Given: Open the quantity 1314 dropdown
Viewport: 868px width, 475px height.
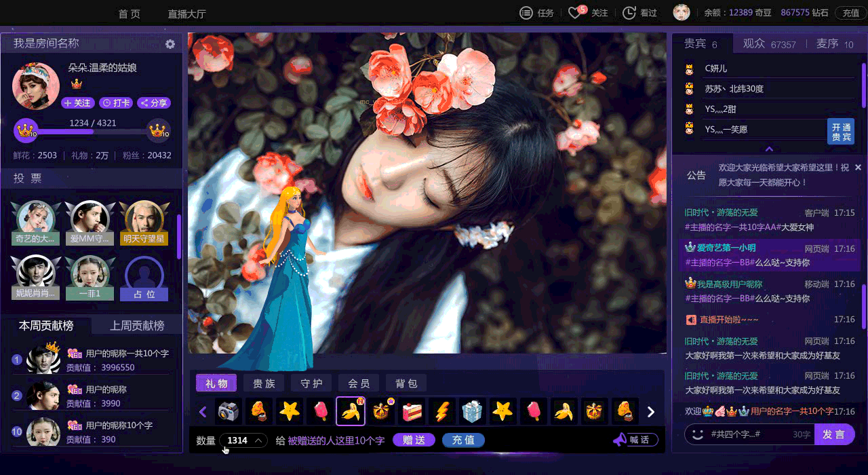Looking at the screenshot, I should pyautogui.click(x=243, y=440).
